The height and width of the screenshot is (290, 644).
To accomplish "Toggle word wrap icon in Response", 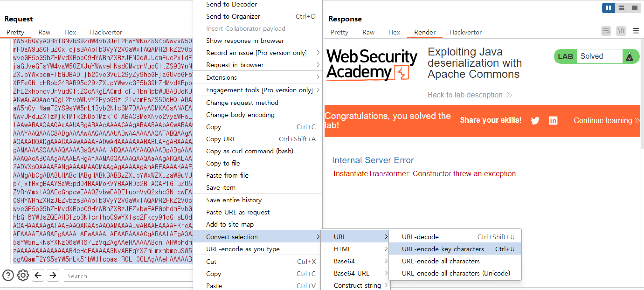I will pyautogui.click(x=606, y=31).
